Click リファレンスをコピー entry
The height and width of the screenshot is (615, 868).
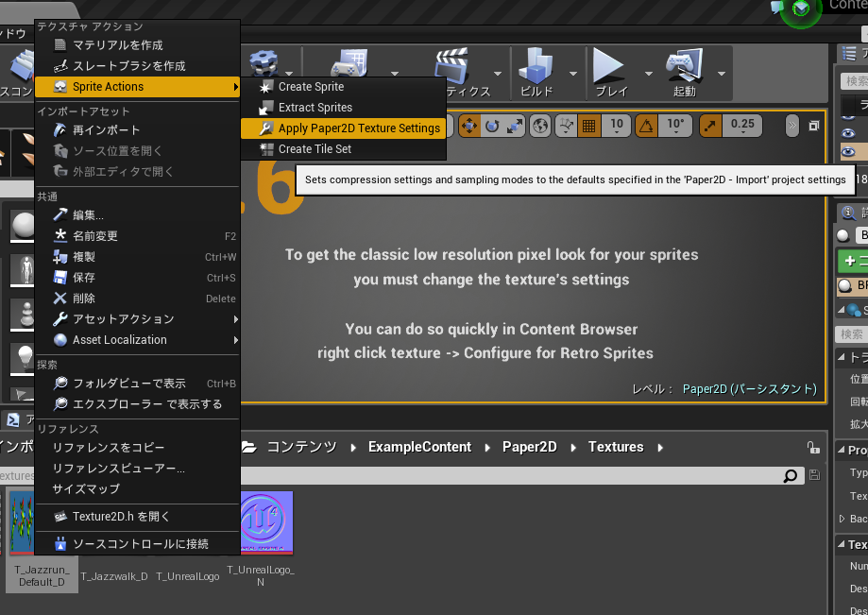[x=137, y=447]
